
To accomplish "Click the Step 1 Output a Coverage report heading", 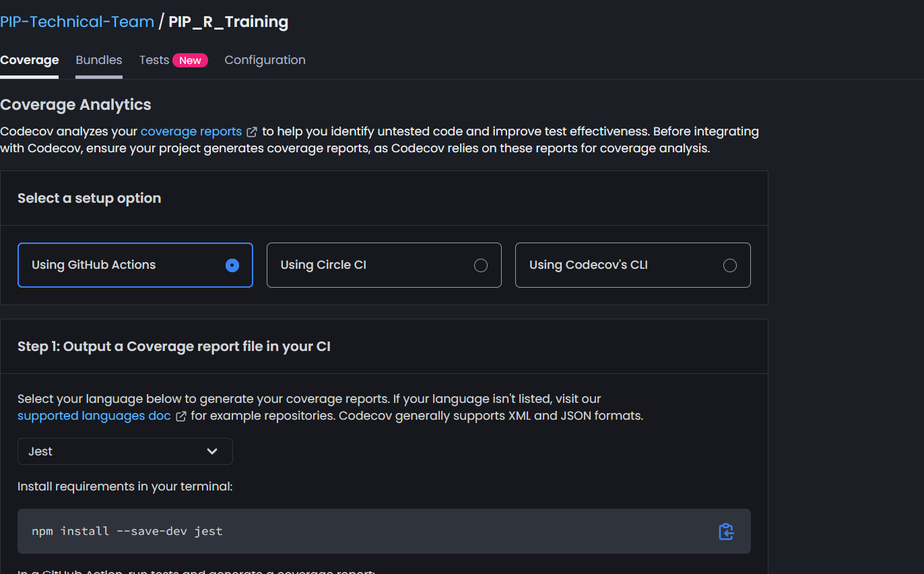I will coord(174,346).
